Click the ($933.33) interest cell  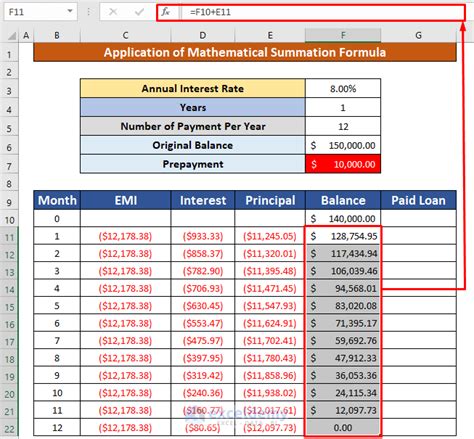tap(203, 236)
